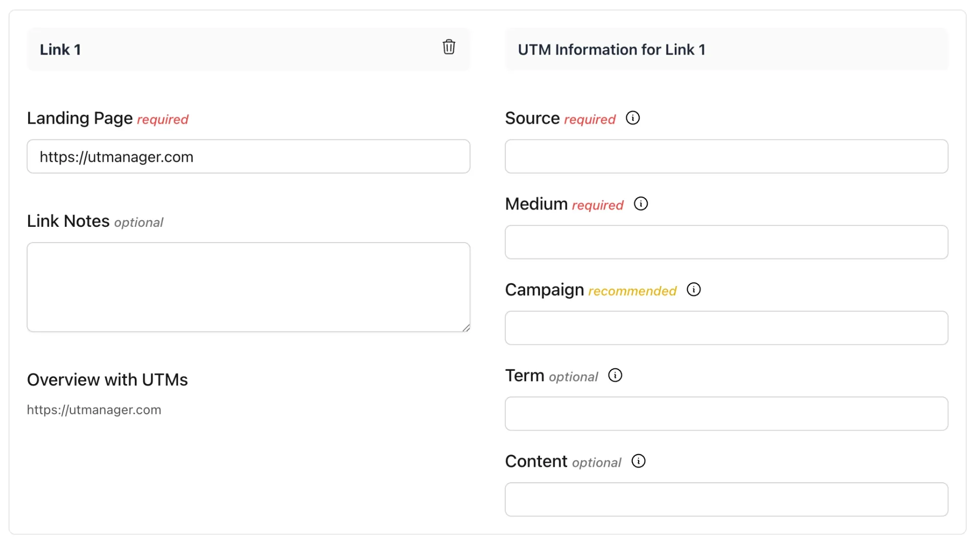Click the 'Landing Page' label
The height and width of the screenshot is (542, 980).
(80, 118)
